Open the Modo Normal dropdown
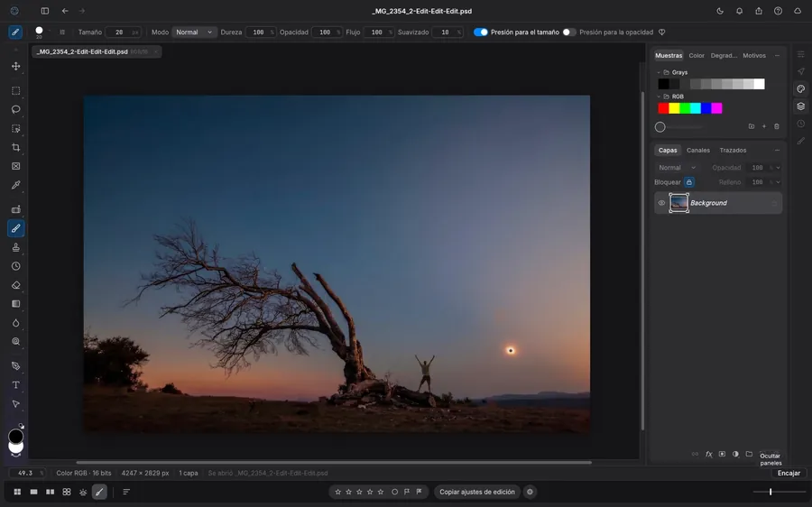Viewport: 812px width, 507px height. coord(194,32)
